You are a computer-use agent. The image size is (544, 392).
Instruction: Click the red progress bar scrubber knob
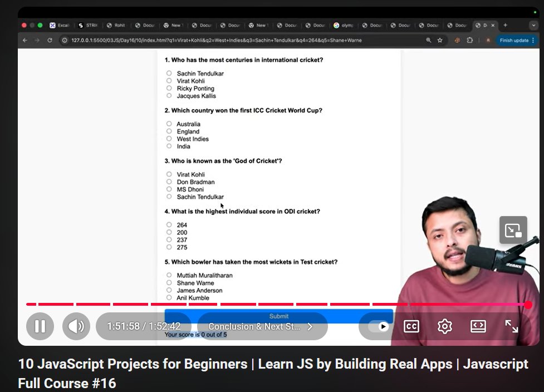click(x=528, y=305)
